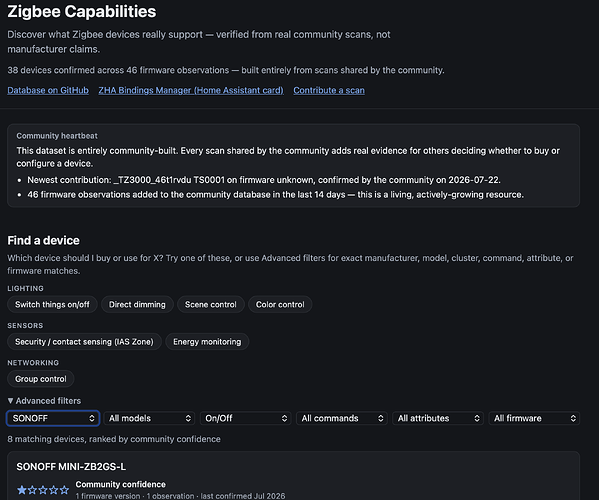Click the Advanced filters disclosure triangle

click(x=10, y=401)
